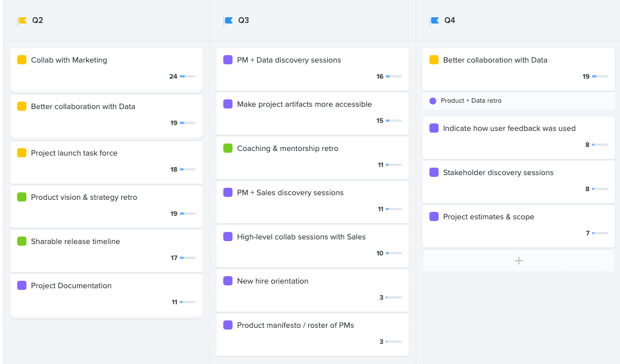
Task: Click score 16 on PM + Data discovery sessions
Action: click(x=379, y=76)
